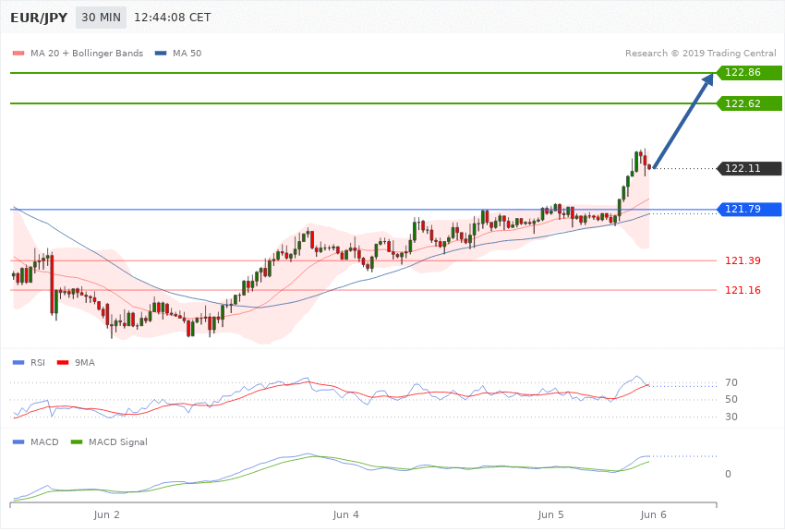Click the EUR/JPY symbol title
The width and height of the screenshot is (785, 532).
[x=39, y=18]
